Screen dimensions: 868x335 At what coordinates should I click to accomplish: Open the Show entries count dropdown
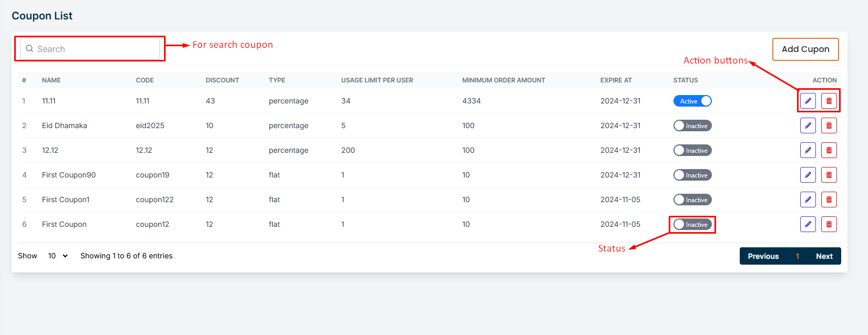coord(58,256)
